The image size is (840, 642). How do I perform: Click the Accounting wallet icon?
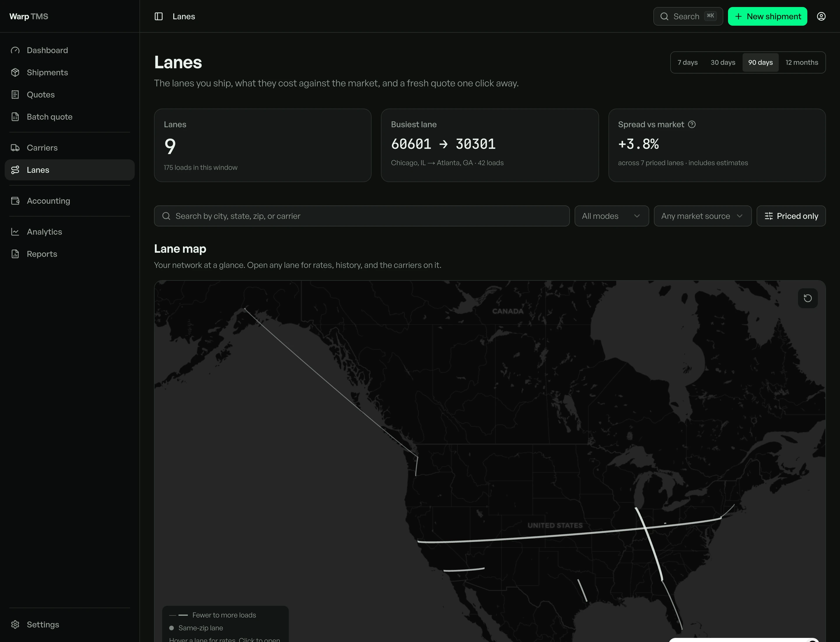pos(15,201)
